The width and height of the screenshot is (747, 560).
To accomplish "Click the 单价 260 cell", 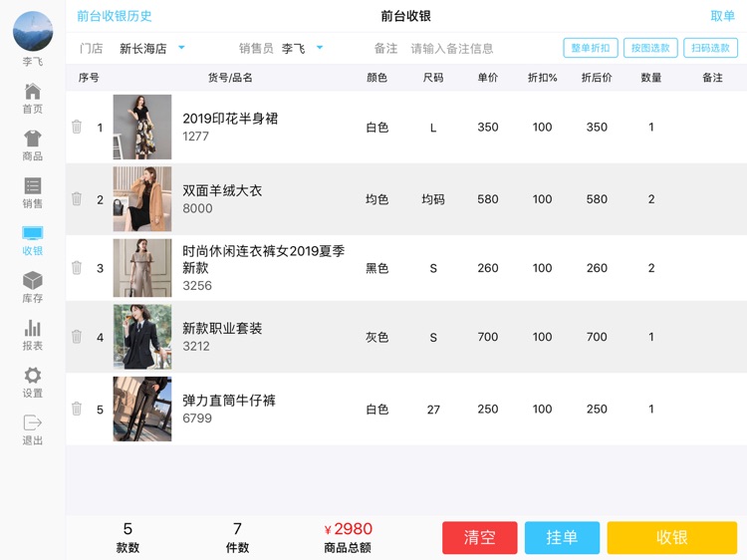I will pyautogui.click(x=488, y=268).
